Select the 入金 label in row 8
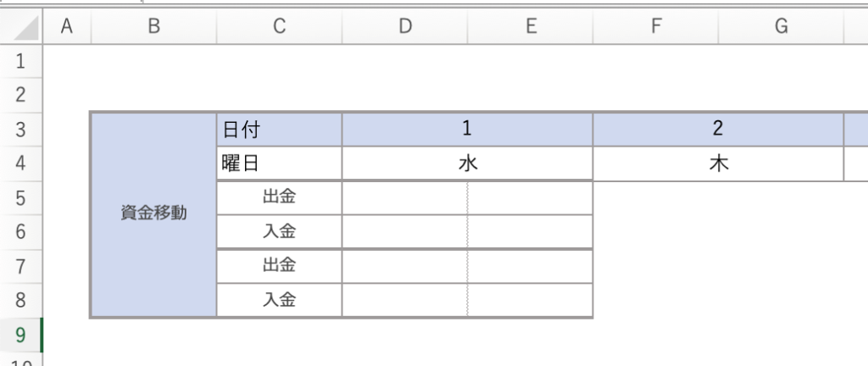The width and height of the screenshot is (868, 366). click(x=279, y=299)
